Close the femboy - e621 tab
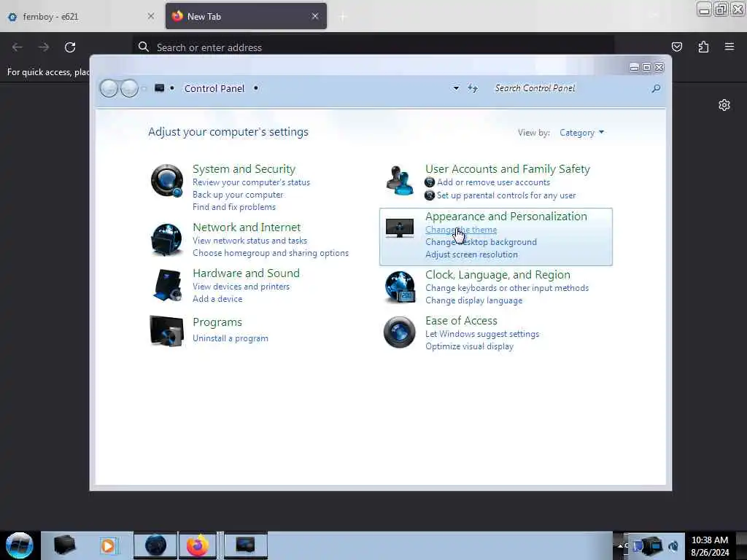Image resolution: width=747 pixels, height=560 pixels. (x=150, y=16)
